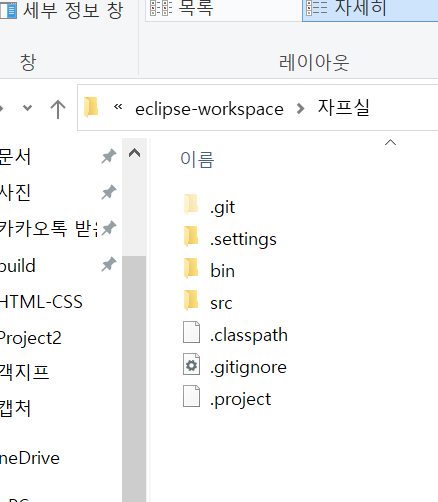This screenshot has height=502, width=438.
Task: Open recent locations dropdown arrow
Action: [27, 108]
